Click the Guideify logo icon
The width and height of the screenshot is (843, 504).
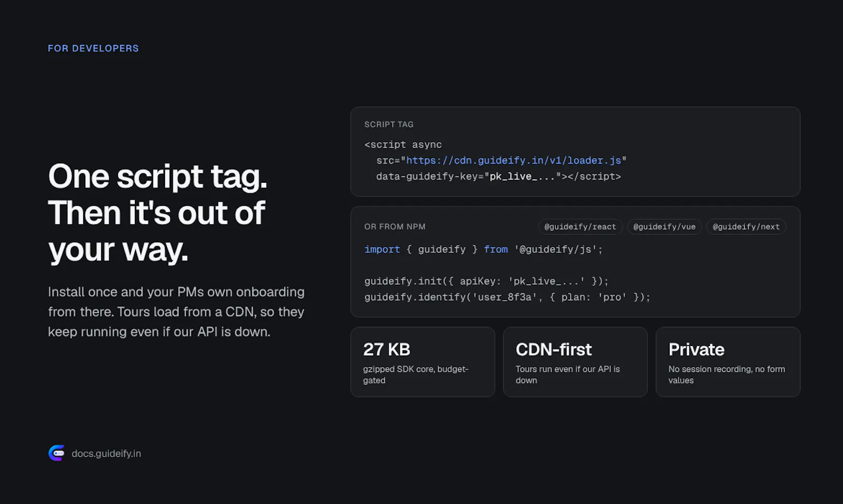point(57,453)
